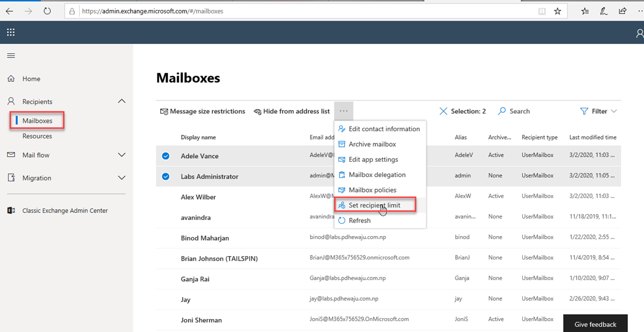Image resolution: width=644 pixels, height=332 pixels.
Task: Click the browser refresh icon
Action: pos(47,11)
